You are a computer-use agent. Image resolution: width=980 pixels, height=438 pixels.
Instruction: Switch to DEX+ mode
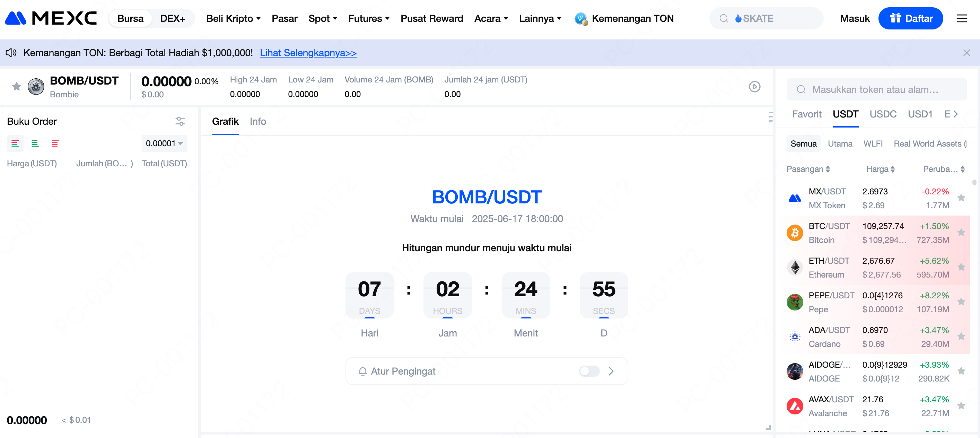click(172, 18)
